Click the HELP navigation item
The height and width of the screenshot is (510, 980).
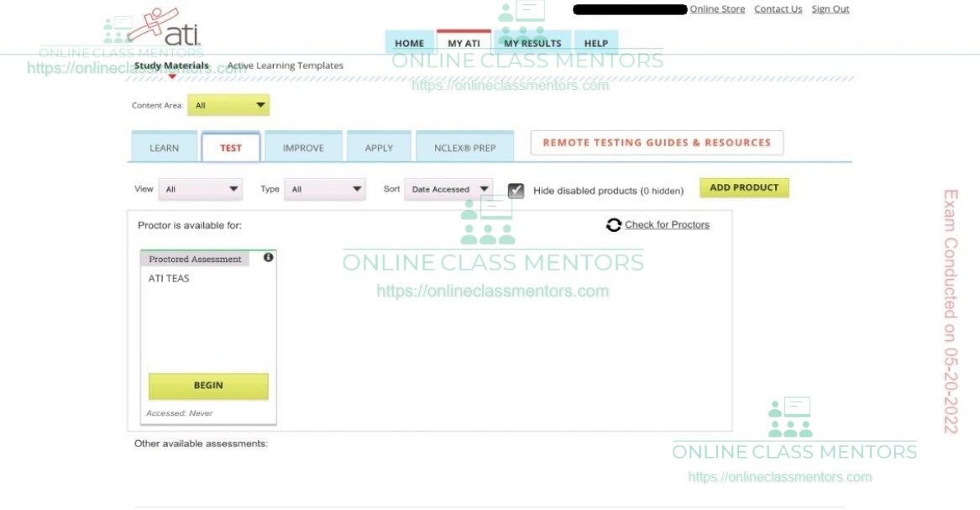coord(595,44)
